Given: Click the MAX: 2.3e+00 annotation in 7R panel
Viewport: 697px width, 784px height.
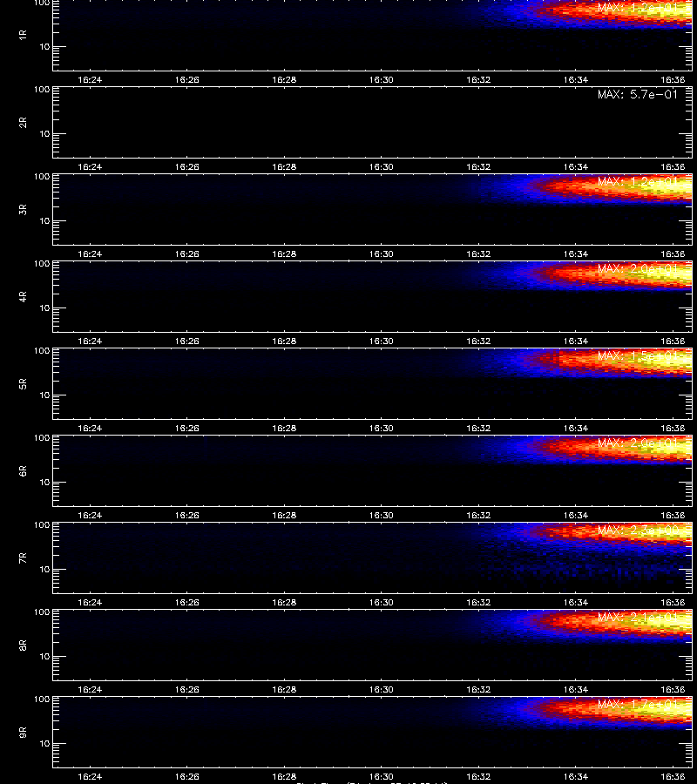Looking at the screenshot, I should [638, 530].
